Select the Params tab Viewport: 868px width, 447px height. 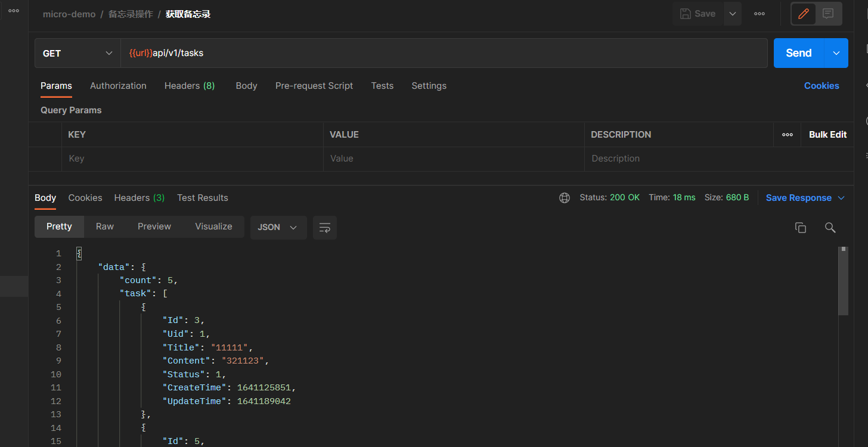click(56, 86)
